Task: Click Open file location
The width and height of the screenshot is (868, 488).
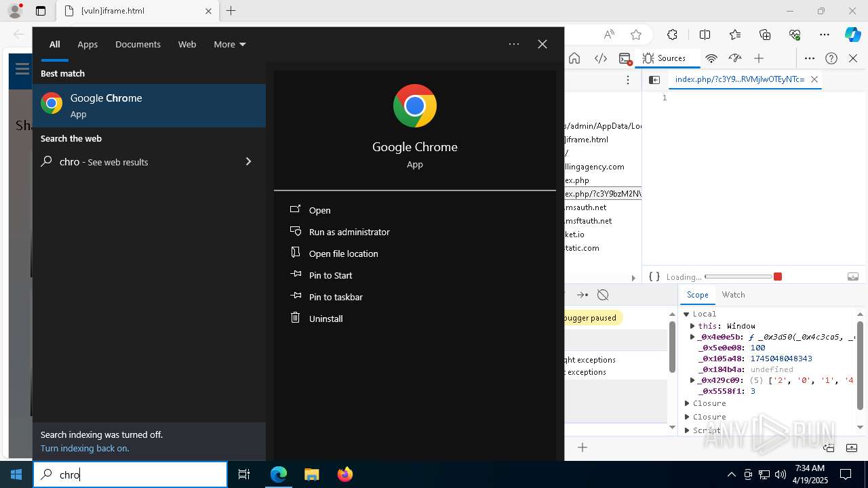Action: [x=343, y=253]
